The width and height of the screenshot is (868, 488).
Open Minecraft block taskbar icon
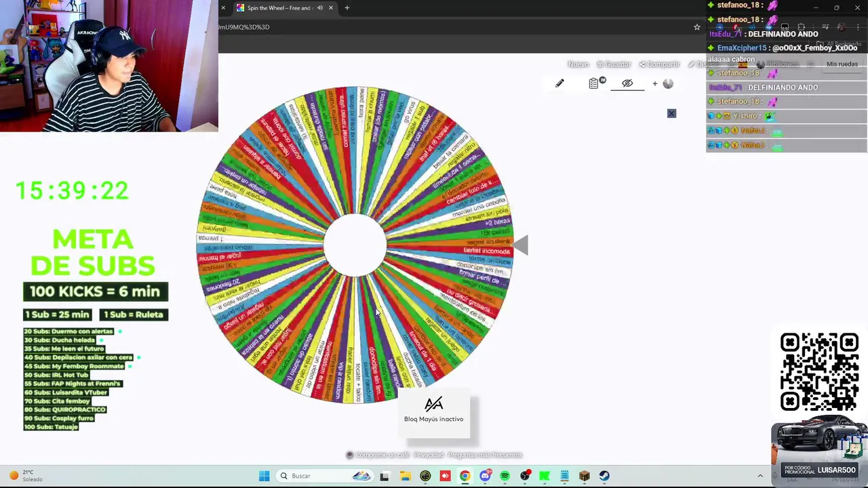tap(585, 476)
